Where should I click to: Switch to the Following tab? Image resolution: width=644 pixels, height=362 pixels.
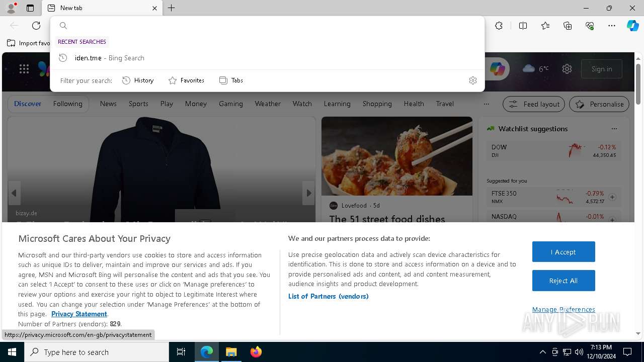tap(67, 104)
